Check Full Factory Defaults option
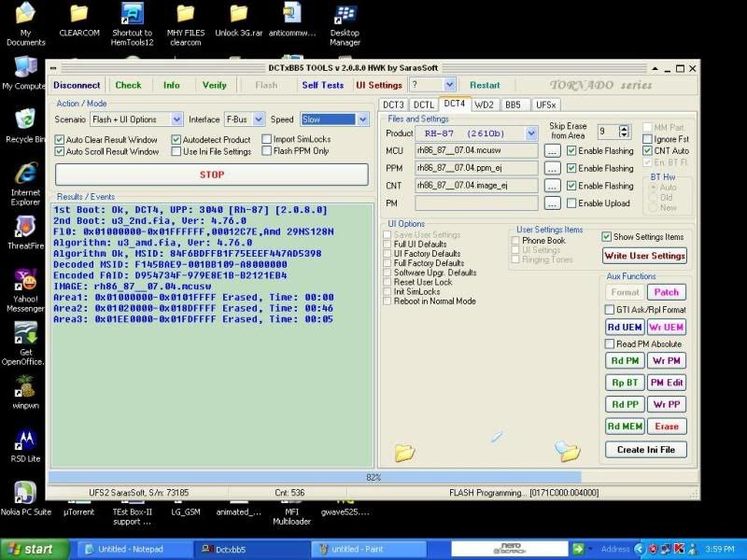The height and width of the screenshot is (560, 747). click(388, 263)
